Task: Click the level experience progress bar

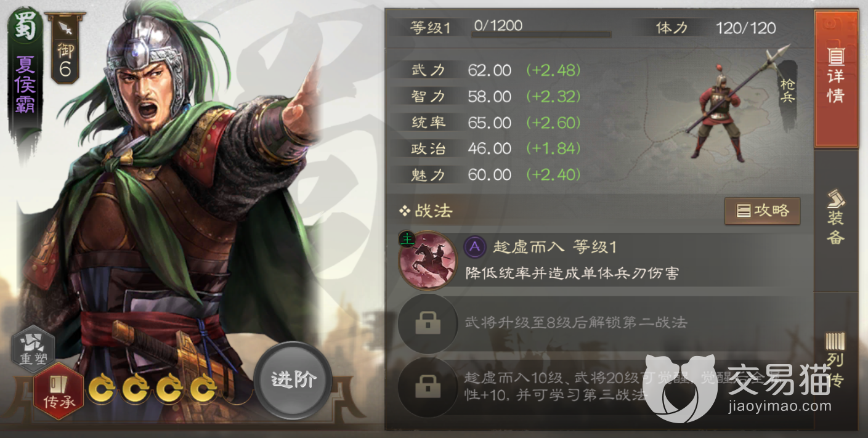Action: click(541, 34)
